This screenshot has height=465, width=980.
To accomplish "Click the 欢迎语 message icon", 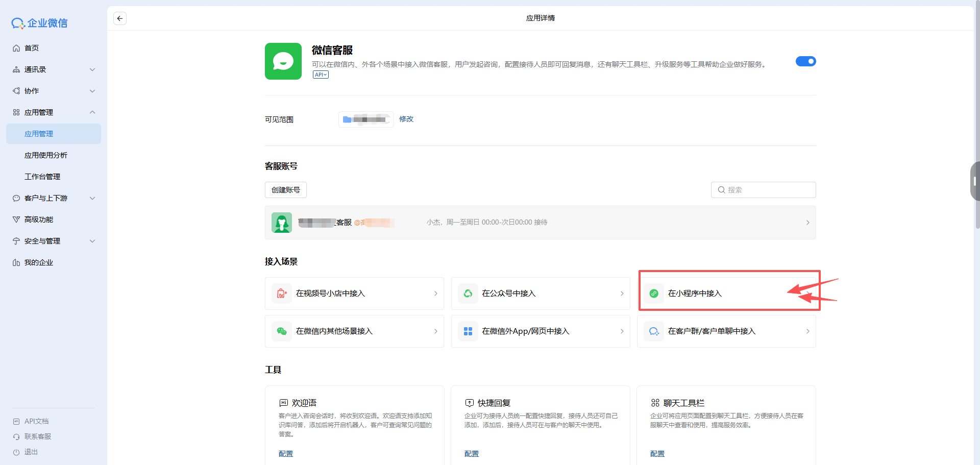I will coord(284,403).
